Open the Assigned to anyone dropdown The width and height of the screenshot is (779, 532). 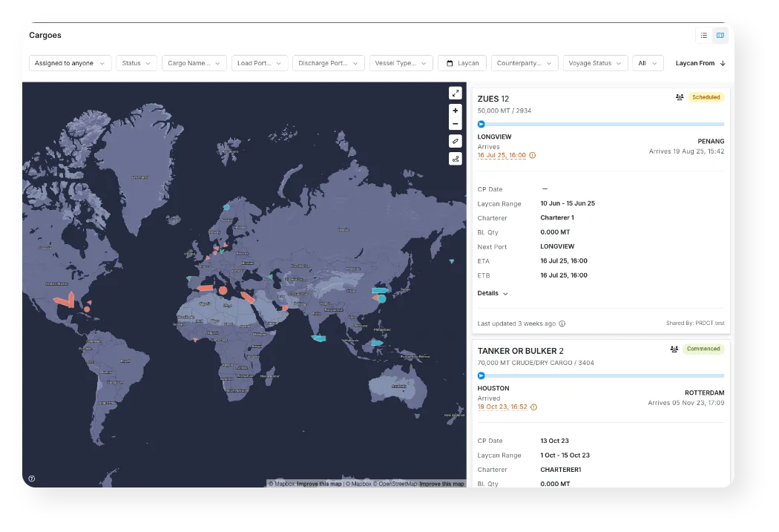coord(70,63)
